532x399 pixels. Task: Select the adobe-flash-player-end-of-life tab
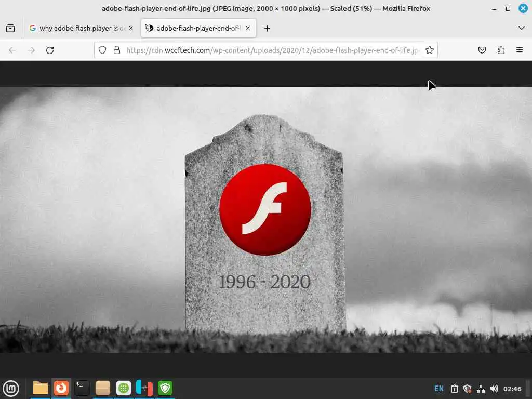click(198, 28)
